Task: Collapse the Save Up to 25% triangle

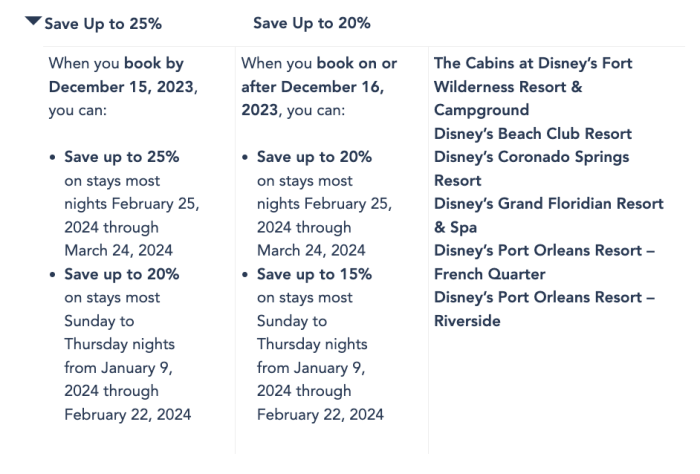Action: 33,22
